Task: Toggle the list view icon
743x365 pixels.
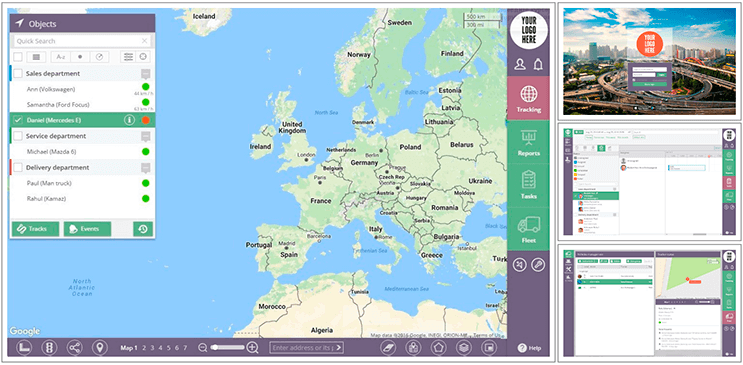Action: click(36, 57)
